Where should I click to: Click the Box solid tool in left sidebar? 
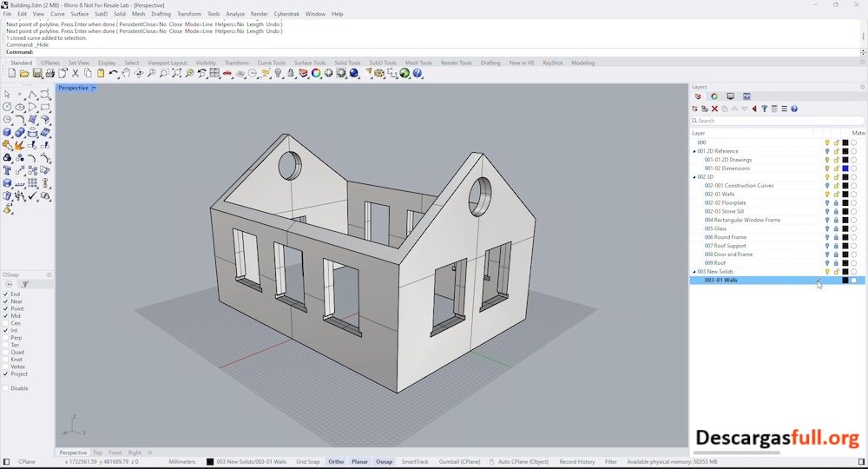[7, 133]
